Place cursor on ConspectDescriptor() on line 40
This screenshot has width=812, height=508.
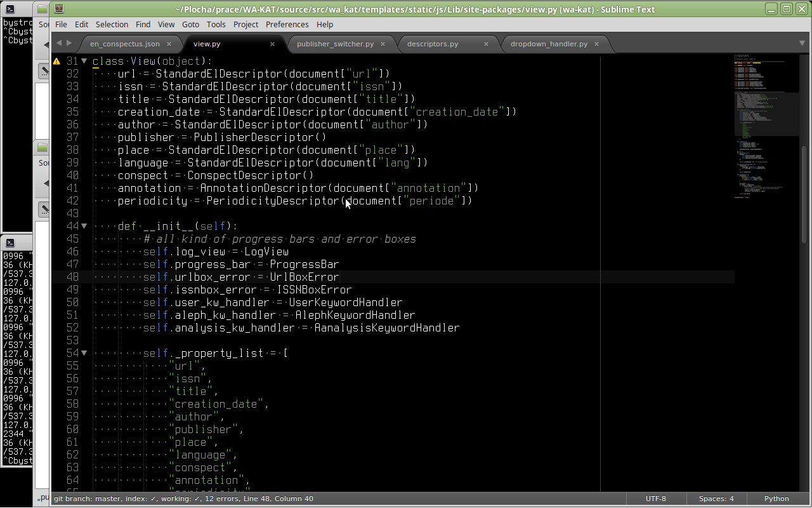tap(251, 175)
